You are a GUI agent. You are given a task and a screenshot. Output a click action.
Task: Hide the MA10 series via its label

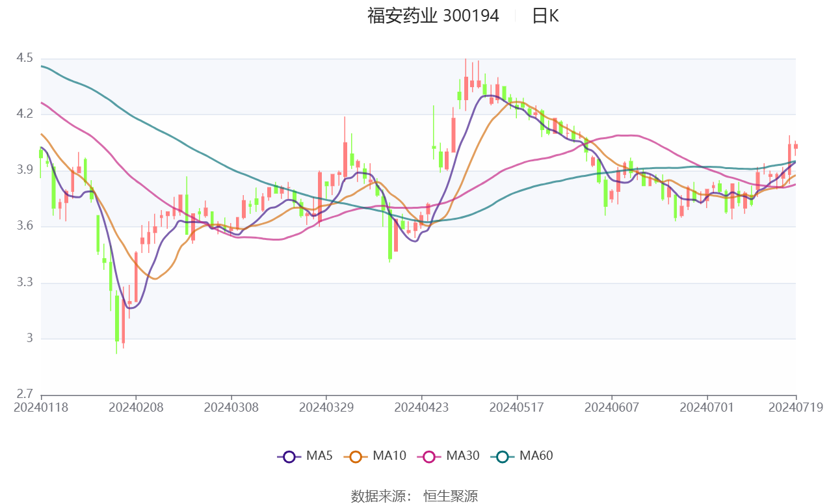[389, 456]
